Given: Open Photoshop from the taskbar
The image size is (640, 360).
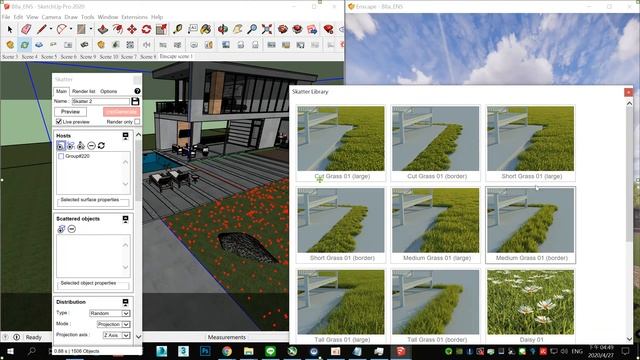Looking at the screenshot, I should tap(205, 351).
